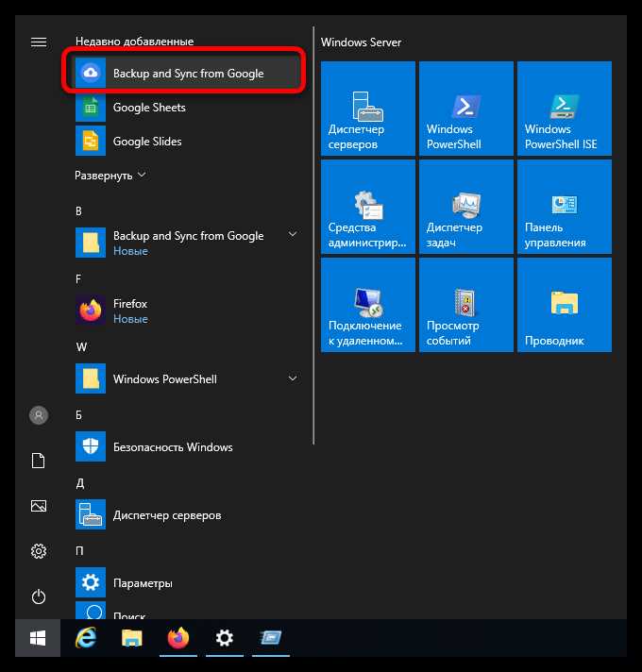The image size is (642, 672).
Task: Open the Панель управления tile
Action: coord(565,207)
